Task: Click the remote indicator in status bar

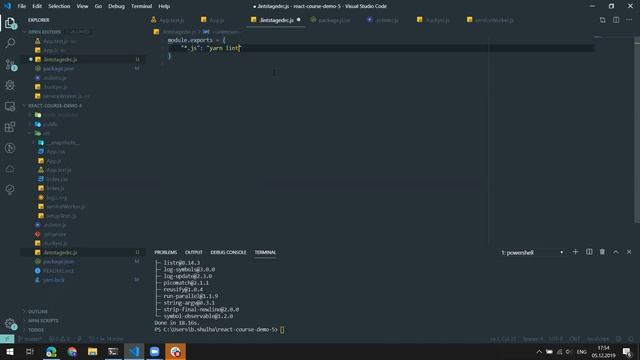Action: 7,339
